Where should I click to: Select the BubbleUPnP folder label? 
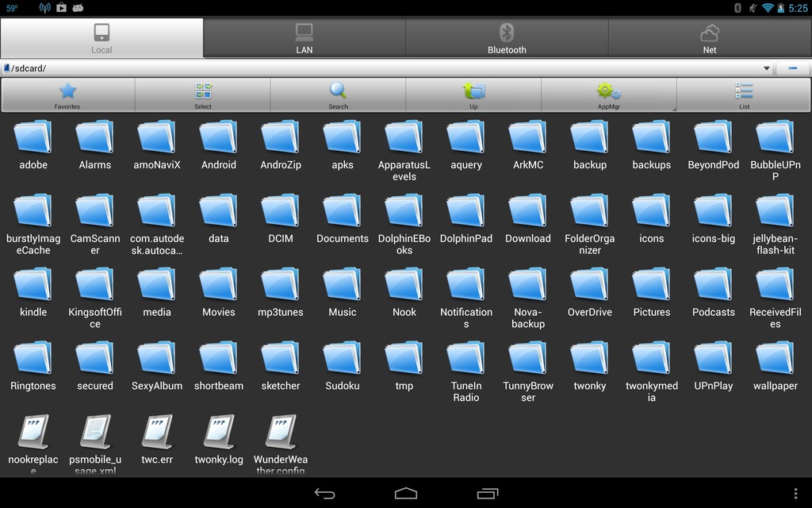(776, 171)
